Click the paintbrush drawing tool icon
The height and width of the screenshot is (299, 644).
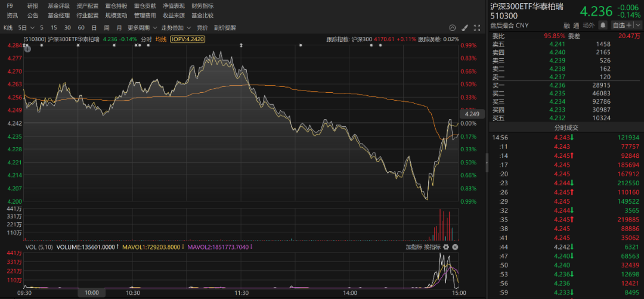coord(465,28)
